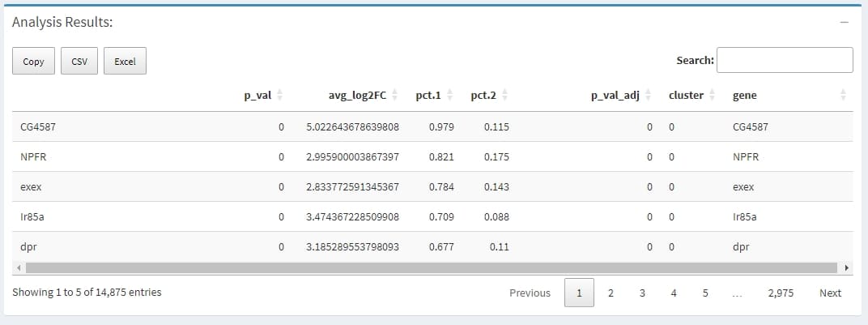This screenshot has width=868, height=325.
Task: Go to Next page
Action: pos(830,293)
